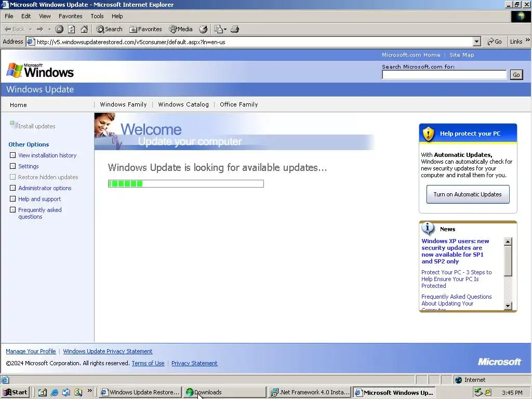The image size is (532, 399).
Task: Open the Favorites menu
Action: pyautogui.click(x=70, y=16)
